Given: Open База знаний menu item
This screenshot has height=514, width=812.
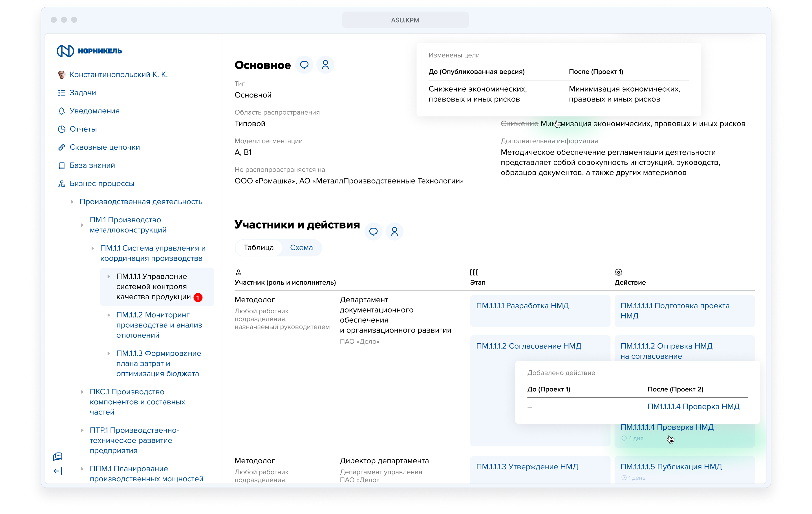Looking at the screenshot, I should pos(92,165).
